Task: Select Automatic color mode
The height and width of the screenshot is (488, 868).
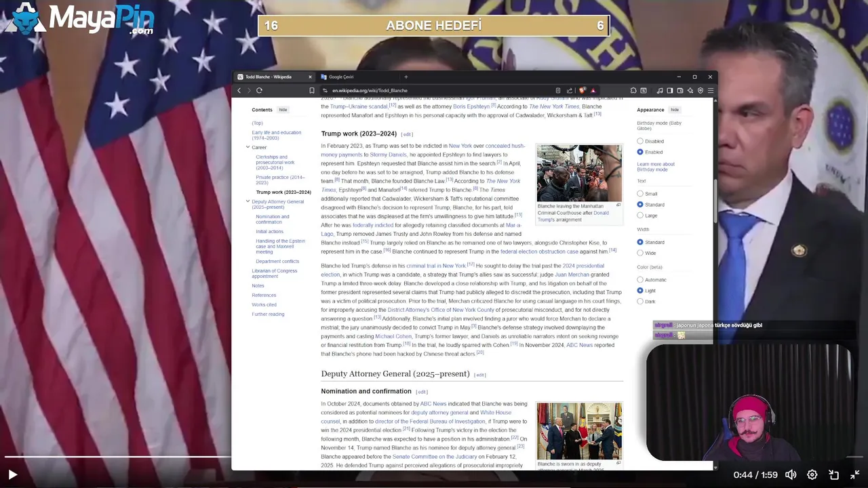Action: click(640, 280)
